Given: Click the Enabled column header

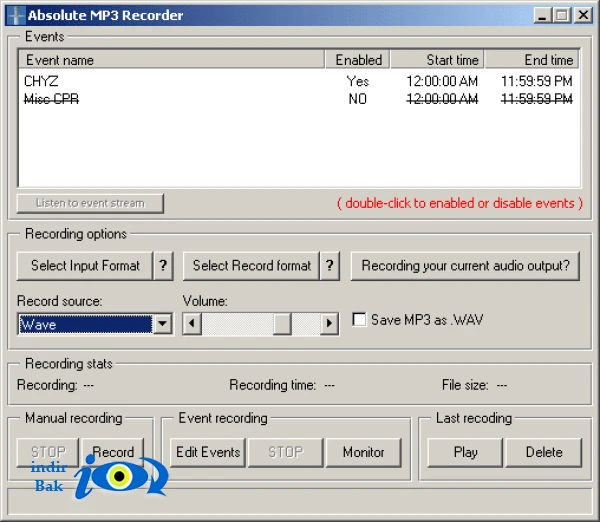Looking at the screenshot, I should click(x=358, y=60).
